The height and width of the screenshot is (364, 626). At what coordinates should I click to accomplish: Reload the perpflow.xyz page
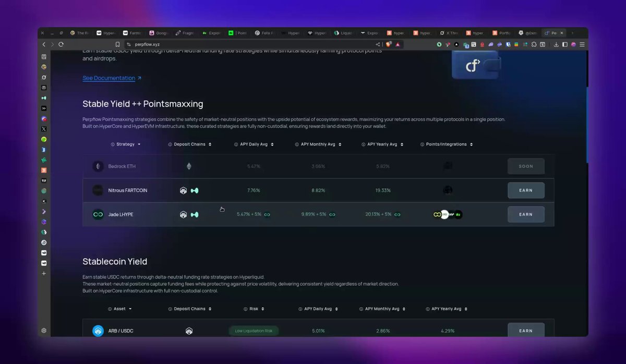tap(61, 44)
